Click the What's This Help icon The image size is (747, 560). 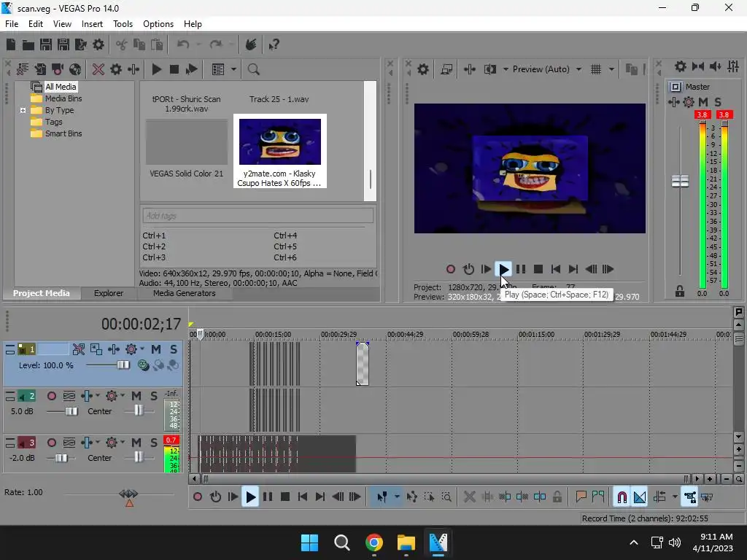coord(274,44)
